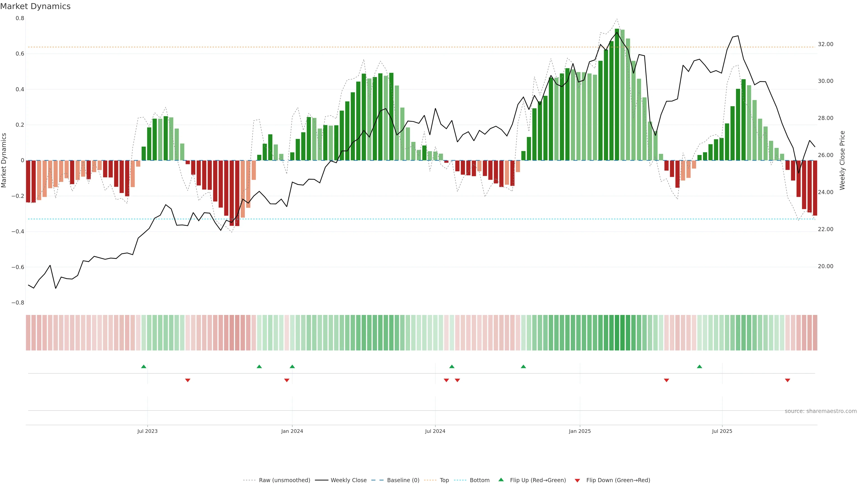The height and width of the screenshot is (488, 868).
Task: Click the Market Dynamics chart title
Action: click(35, 6)
